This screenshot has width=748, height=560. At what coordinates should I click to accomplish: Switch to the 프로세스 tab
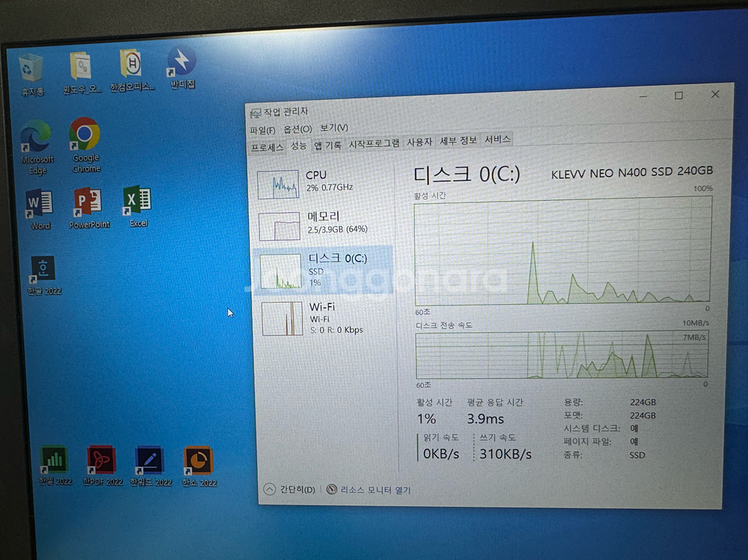coord(267,147)
